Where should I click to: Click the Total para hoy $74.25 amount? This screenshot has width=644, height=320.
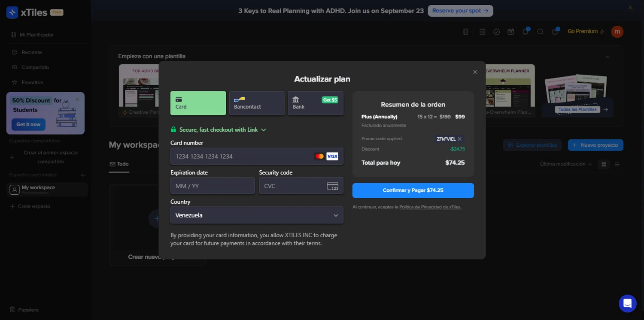click(455, 163)
